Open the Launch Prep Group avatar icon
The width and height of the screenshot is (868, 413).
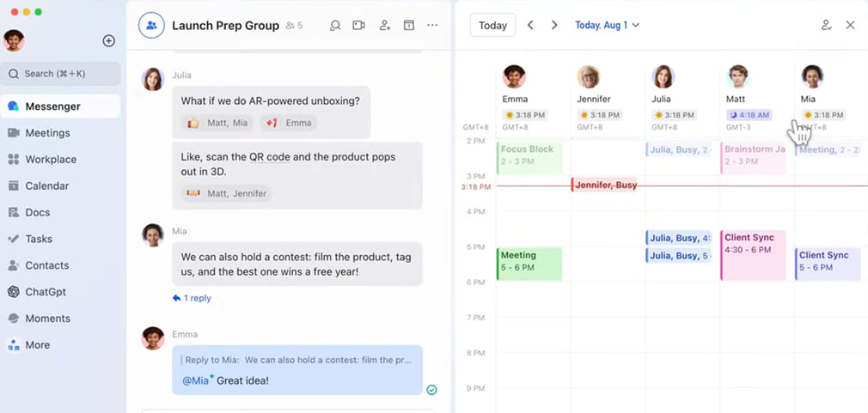151,26
